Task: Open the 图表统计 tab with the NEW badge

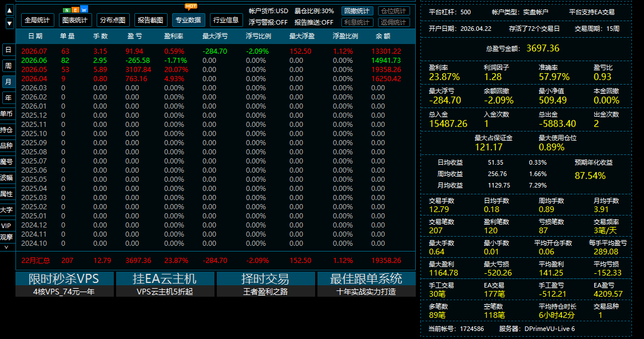Action: point(75,20)
